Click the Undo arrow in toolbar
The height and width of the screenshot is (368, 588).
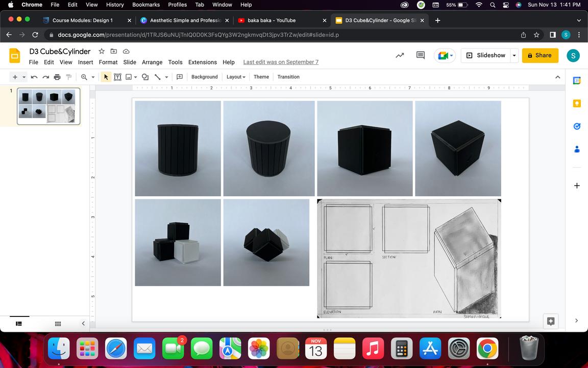[34, 77]
